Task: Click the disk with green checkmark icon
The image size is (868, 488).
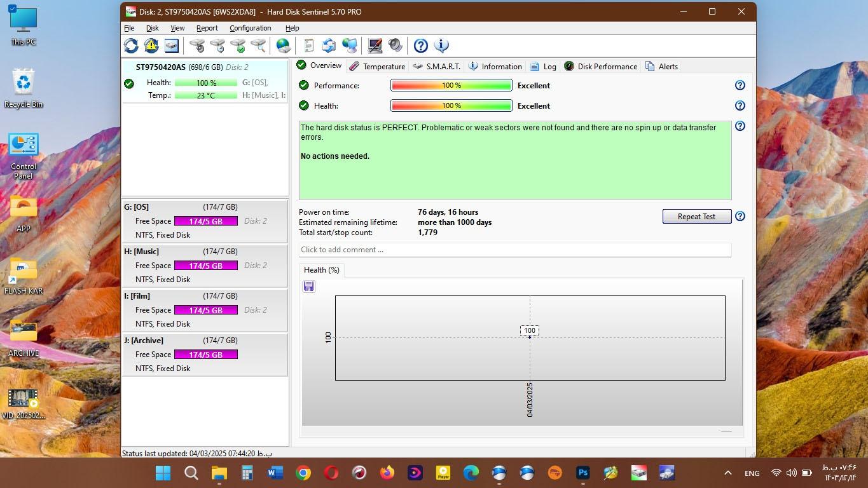Action: tap(238, 46)
